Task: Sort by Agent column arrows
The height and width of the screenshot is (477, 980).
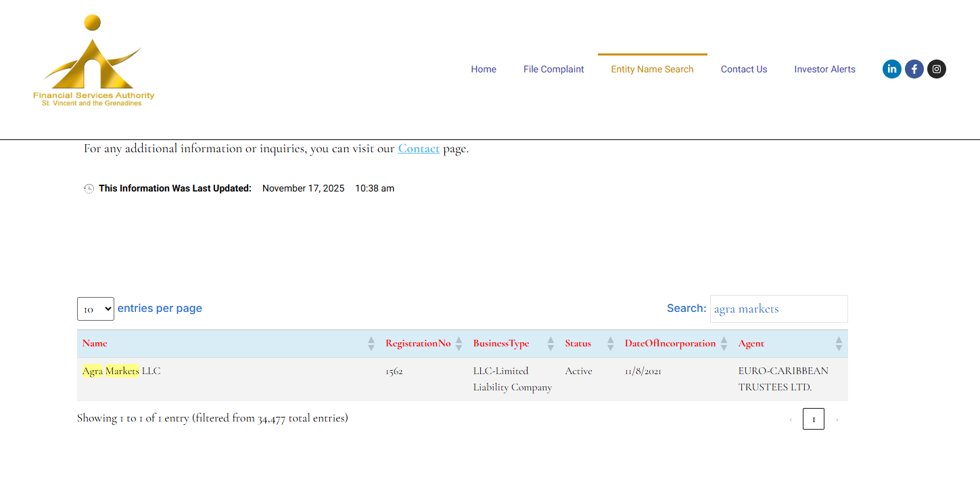Action: (x=839, y=344)
